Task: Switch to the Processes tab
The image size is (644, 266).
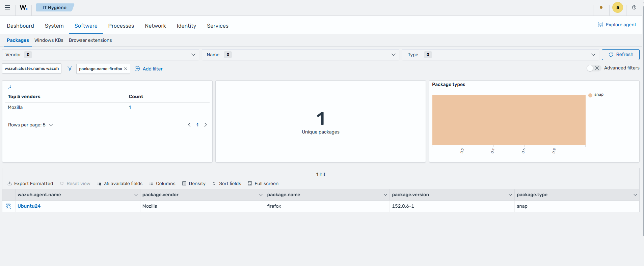Action: pyautogui.click(x=121, y=26)
